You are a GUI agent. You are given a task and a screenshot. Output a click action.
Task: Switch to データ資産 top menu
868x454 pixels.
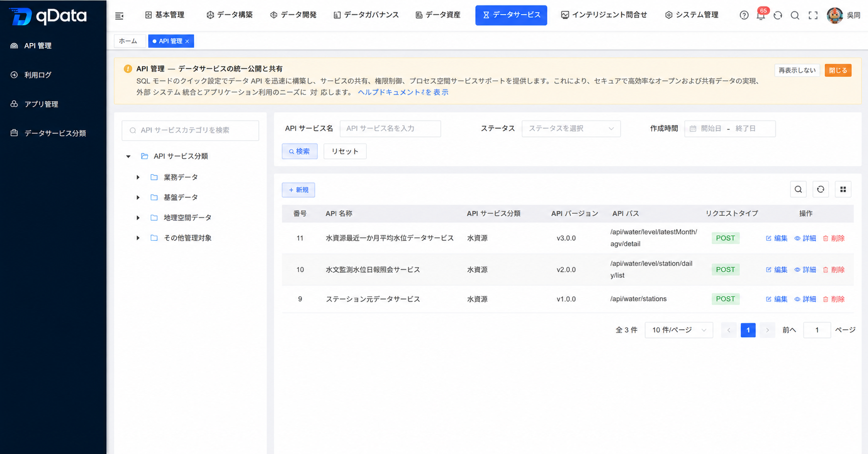pyautogui.click(x=438, y=15)
